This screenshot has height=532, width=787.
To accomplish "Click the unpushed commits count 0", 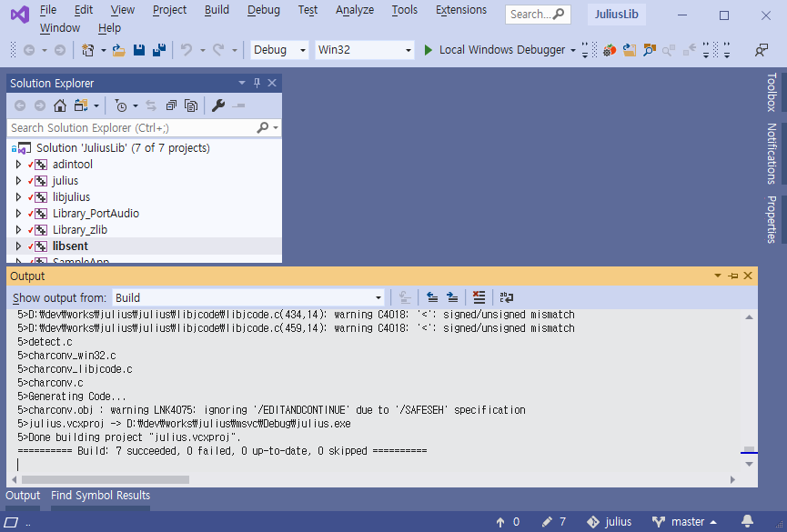I will click(508, 522).
